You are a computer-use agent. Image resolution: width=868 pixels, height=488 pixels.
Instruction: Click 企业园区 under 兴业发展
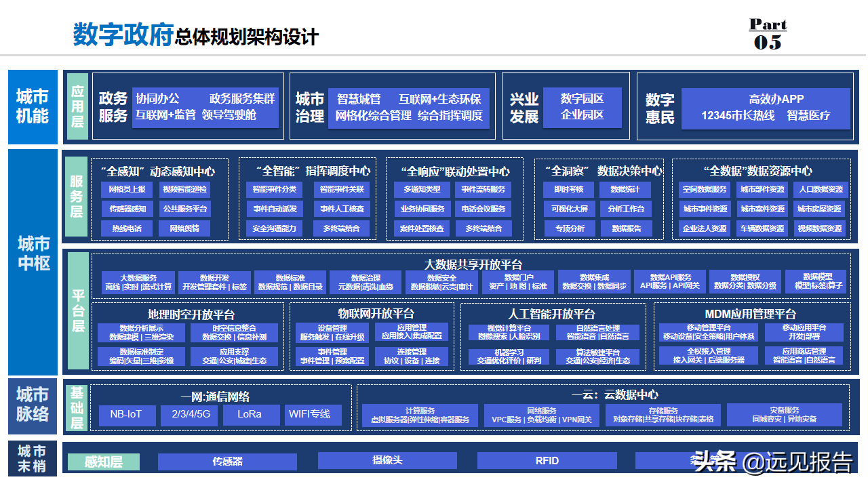[582, 115]
